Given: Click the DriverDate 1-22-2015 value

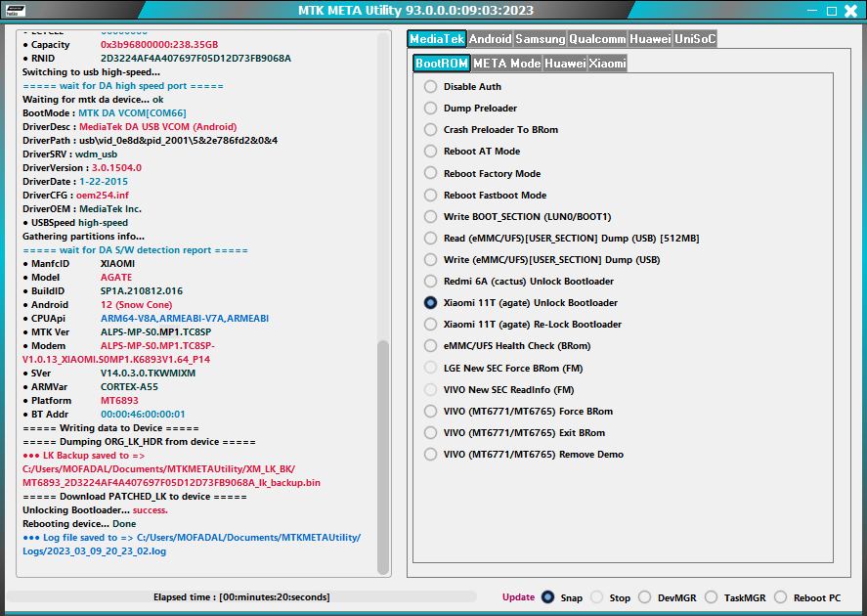Looking at the screenshot, I should [104, 181].
